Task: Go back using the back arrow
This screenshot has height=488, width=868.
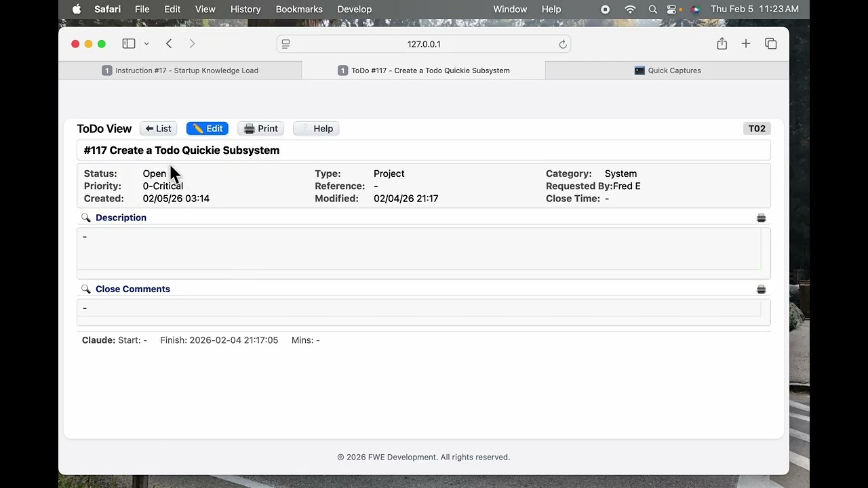Action: coord(169,43)
